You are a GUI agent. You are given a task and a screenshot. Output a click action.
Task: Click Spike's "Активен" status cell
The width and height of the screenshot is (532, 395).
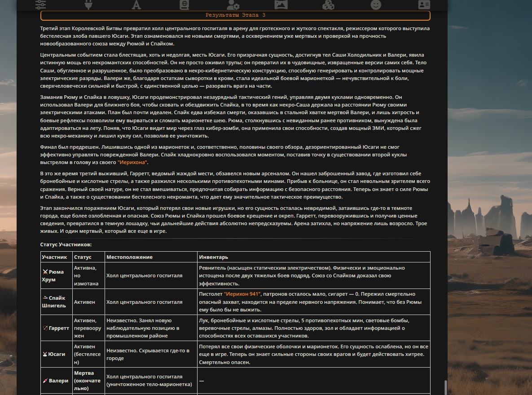click(x=88, y=302)
